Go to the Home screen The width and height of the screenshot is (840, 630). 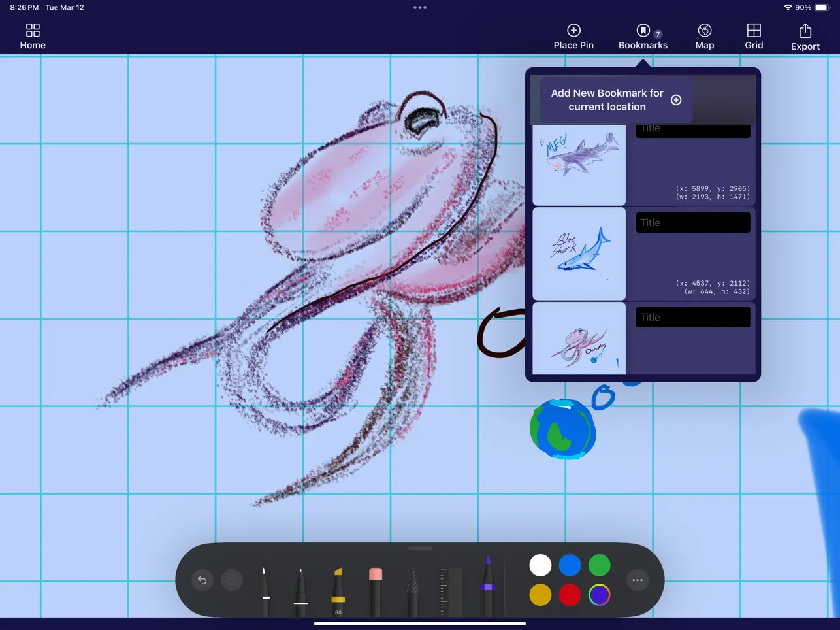[33, 35]
